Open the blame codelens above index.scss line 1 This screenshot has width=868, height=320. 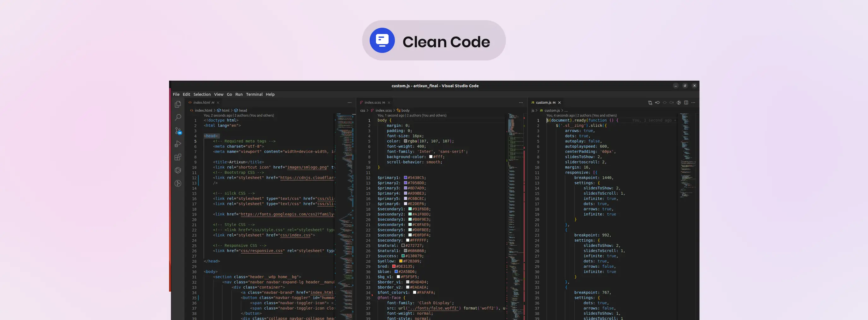tap(412, 115)
